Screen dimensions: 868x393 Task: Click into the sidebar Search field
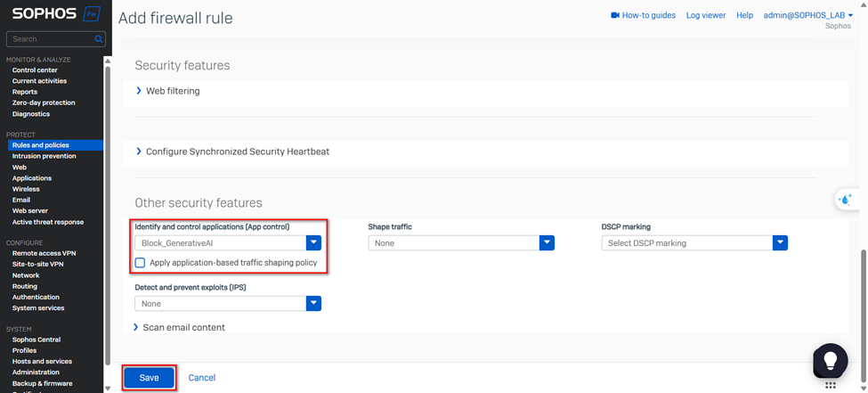(x=49, y=39)
